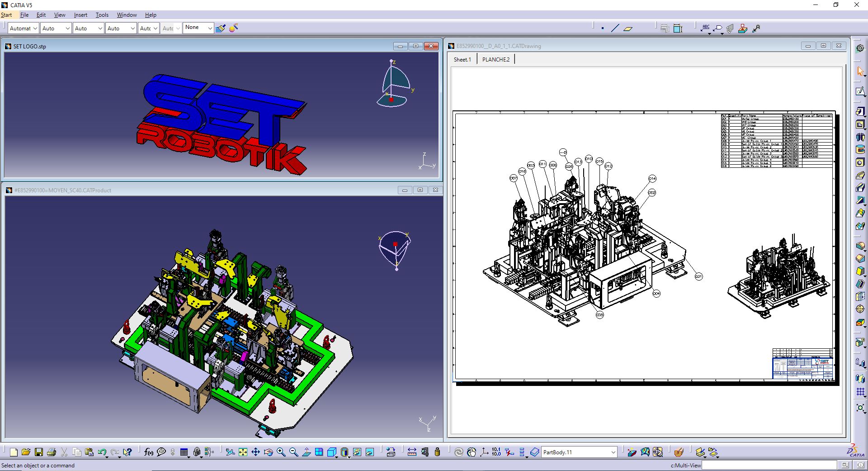This screenshot has height=471, width=868.
Task: Click the Open file folder icon
Action: (26, 452)
